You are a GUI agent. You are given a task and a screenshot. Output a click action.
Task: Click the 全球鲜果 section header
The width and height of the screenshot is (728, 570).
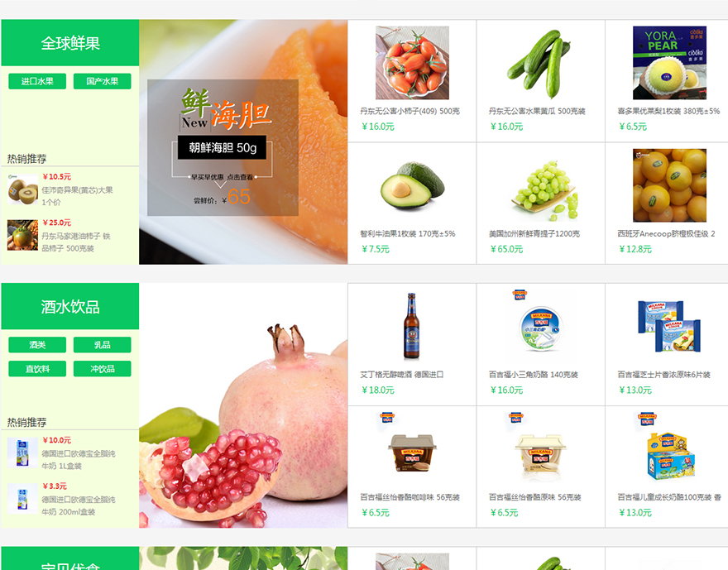[70, 43]
